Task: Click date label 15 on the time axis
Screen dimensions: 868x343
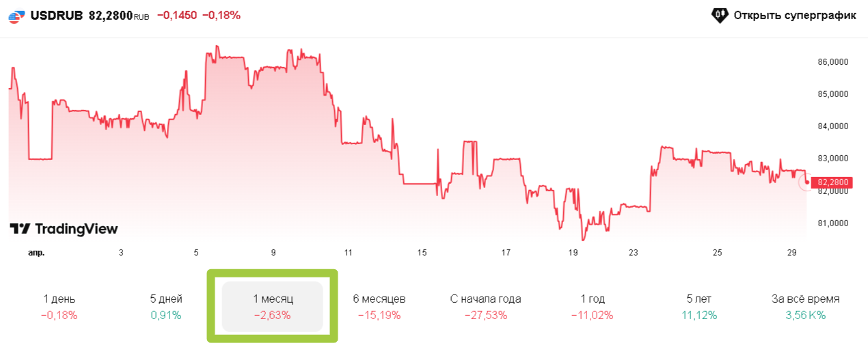Action: (422, 253)
